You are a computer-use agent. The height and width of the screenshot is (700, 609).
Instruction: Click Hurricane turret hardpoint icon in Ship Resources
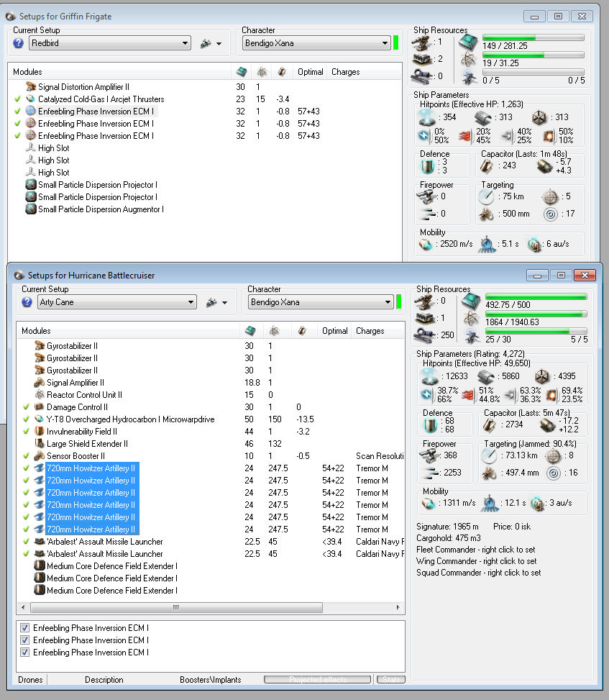click(423, 301)
